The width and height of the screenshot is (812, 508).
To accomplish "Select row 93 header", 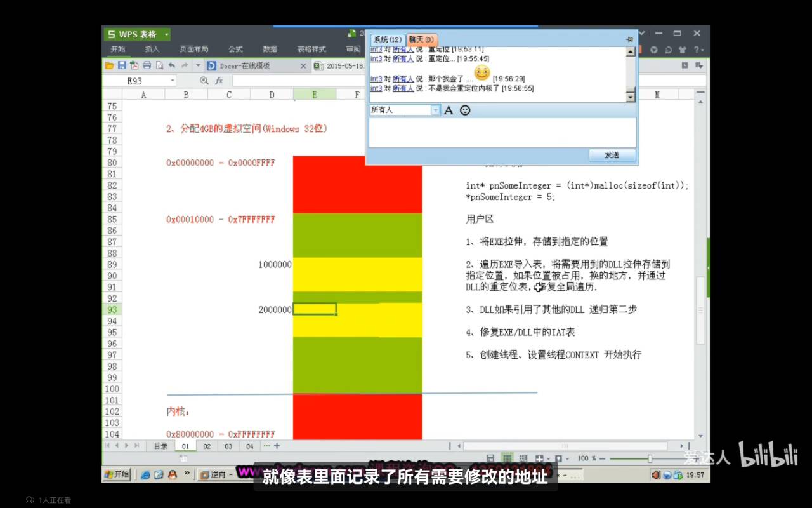I will [112, 310].
